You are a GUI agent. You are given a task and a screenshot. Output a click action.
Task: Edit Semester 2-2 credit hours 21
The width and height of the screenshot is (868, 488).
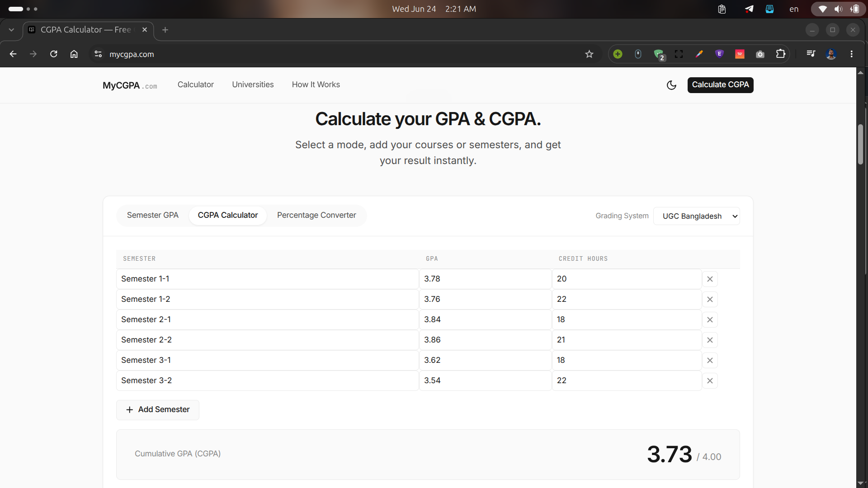(x=627, y=340)
